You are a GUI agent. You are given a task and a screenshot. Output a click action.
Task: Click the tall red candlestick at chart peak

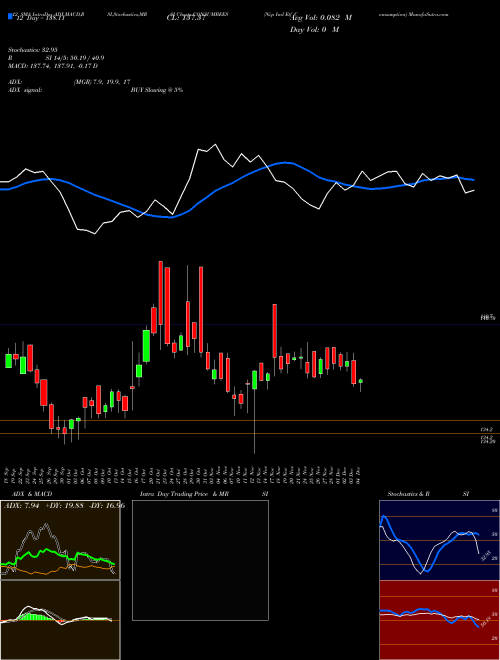coord(160,293)
